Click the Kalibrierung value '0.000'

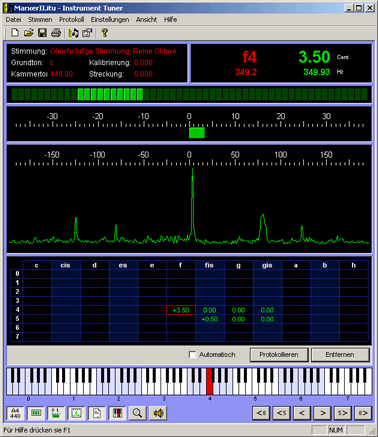click(x=143, y=63)
